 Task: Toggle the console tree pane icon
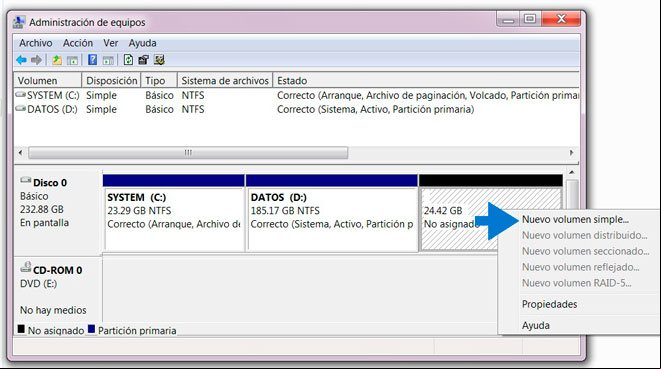73,60
